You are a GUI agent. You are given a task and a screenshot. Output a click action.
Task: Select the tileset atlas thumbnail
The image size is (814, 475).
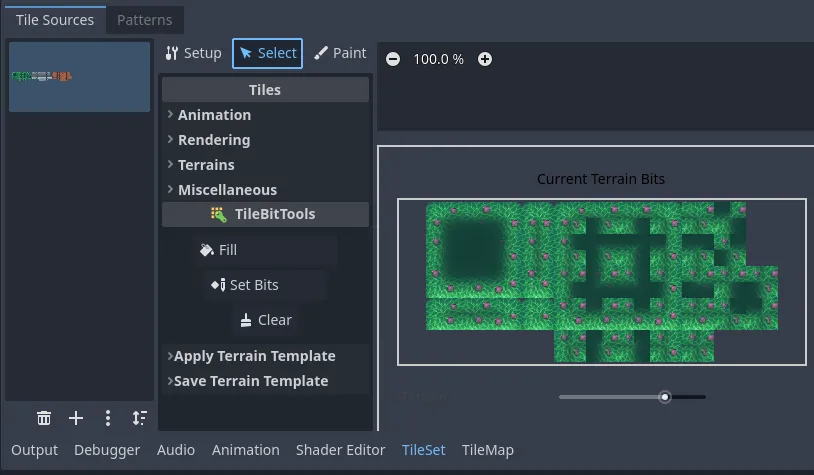(79, 77)
